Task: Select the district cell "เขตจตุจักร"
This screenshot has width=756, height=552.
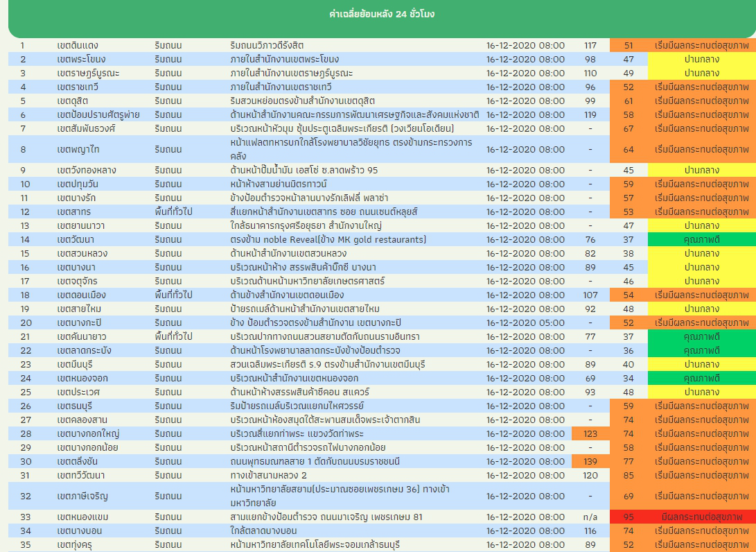Action: point(77,282)
